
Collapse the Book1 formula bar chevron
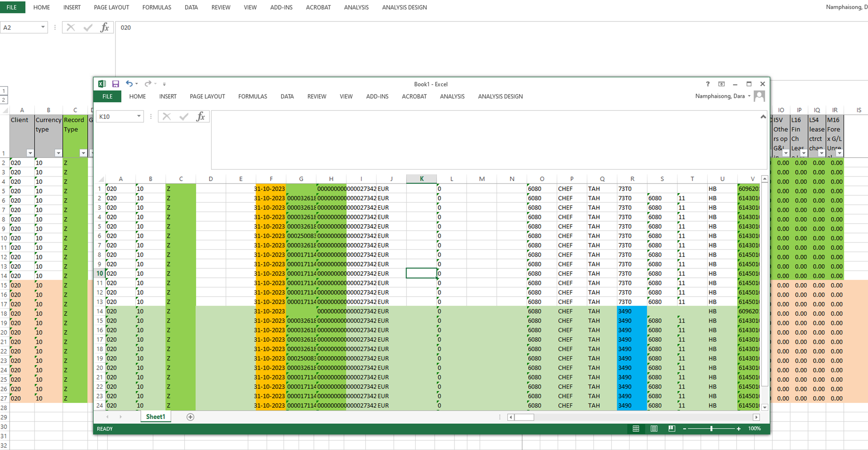point(763,117)
